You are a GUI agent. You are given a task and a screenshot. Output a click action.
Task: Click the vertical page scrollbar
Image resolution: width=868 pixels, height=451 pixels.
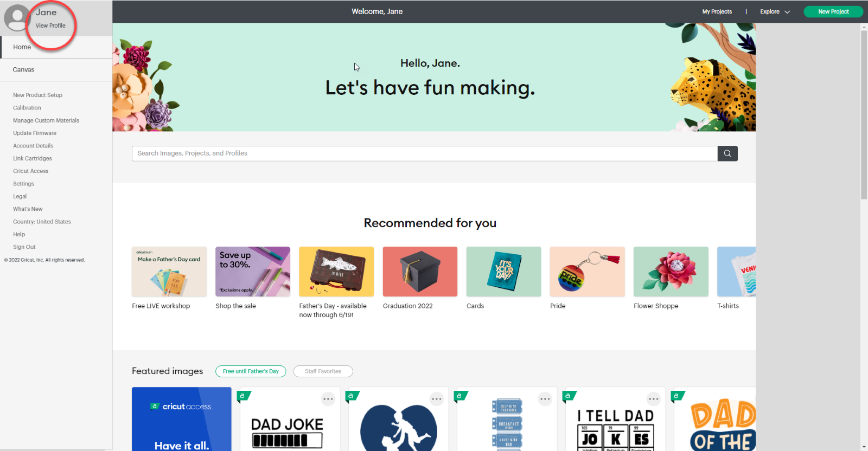[x=864, y=115]
